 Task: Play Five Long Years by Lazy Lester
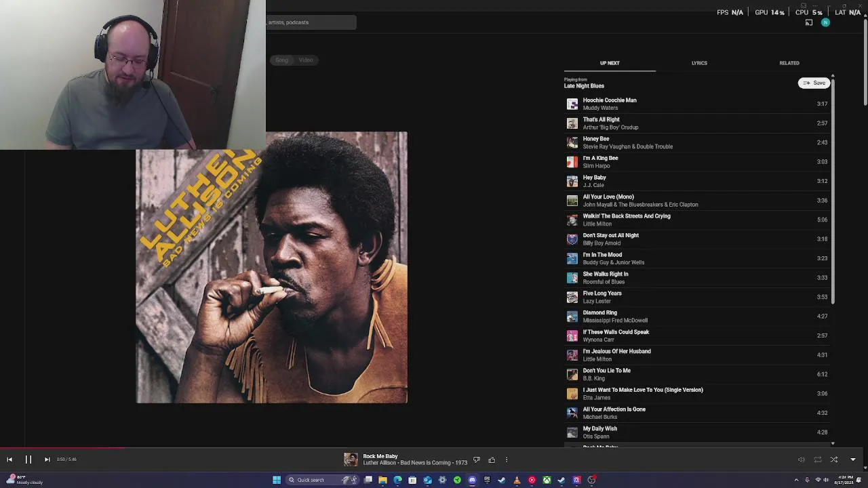697,297
